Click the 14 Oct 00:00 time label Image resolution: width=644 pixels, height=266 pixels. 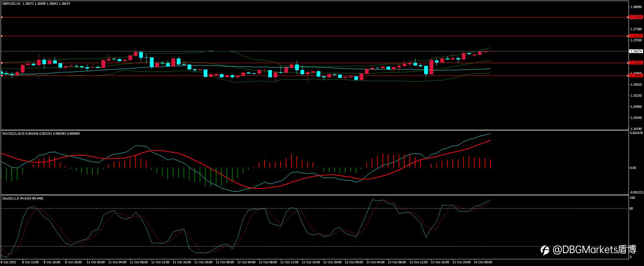click(483, 262)
